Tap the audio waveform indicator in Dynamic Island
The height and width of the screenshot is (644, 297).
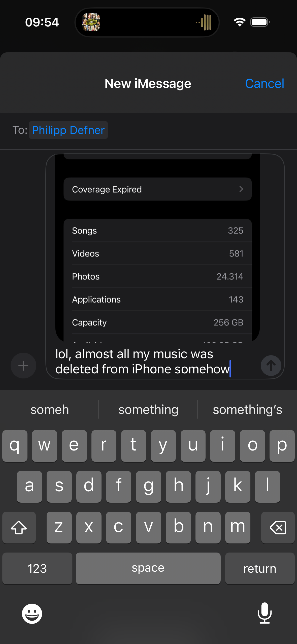pos(204,22)
